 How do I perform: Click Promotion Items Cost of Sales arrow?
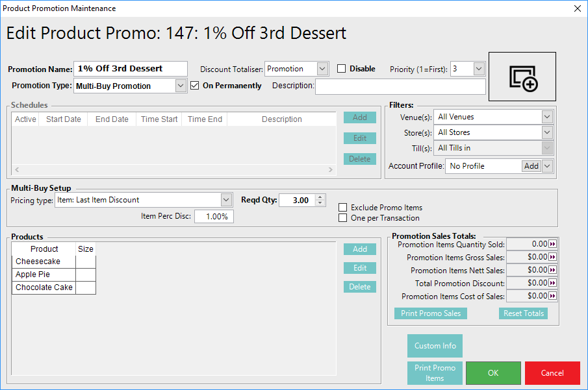click(x=553, y=296)
